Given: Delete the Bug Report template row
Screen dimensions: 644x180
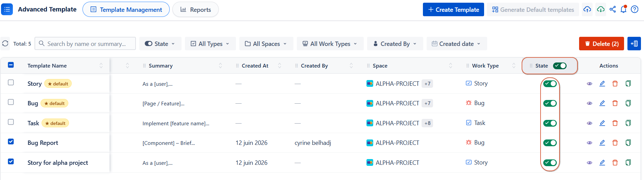Looking at the screenshot, I should pyautogui.click(x=615, y=143).
